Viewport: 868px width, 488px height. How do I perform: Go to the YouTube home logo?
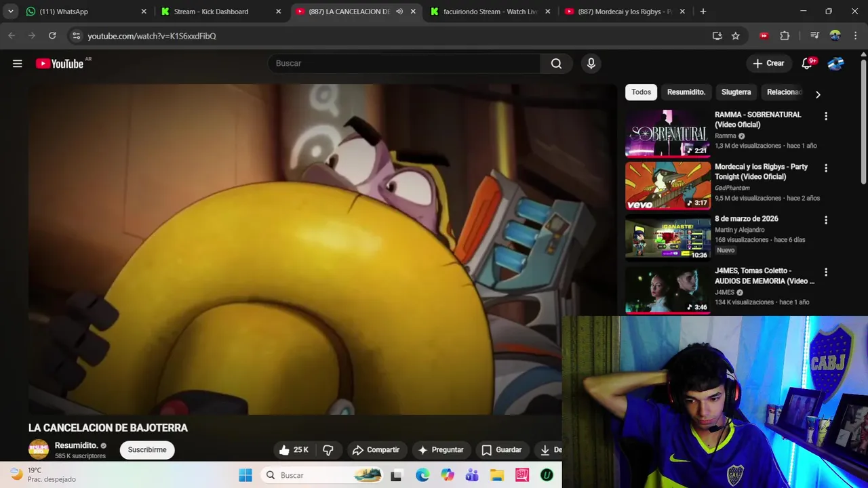pos(60,64)
